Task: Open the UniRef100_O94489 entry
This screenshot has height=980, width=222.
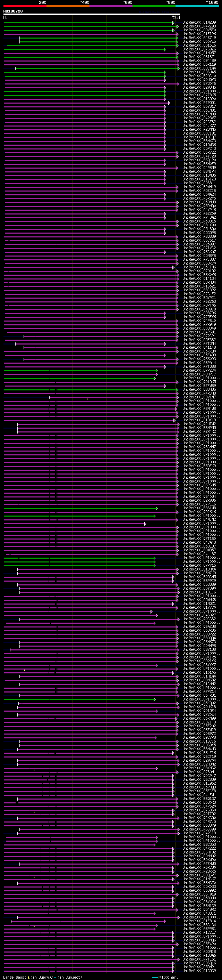Action: click(x=199, y=60)
